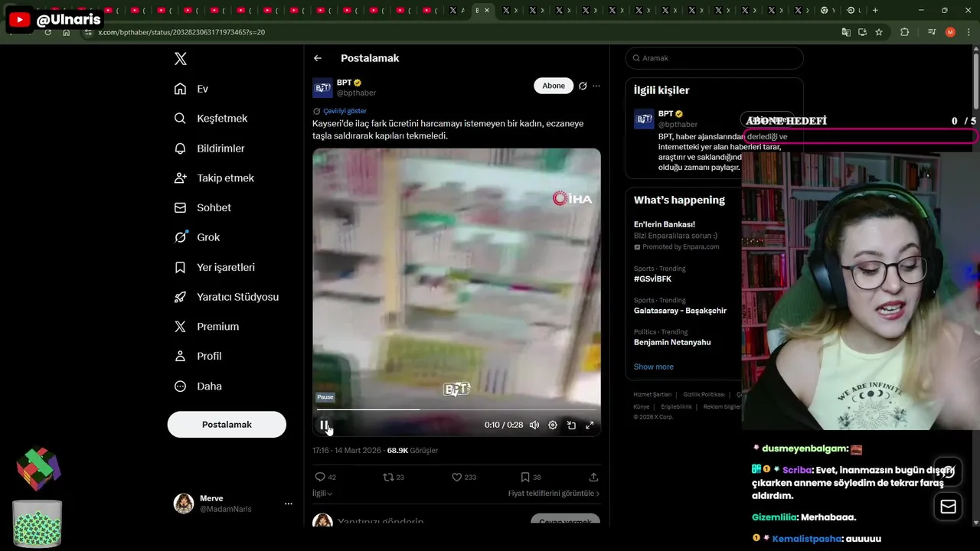Viewport: 980px width, 551px height.
Task: Click the 17:16 · 14 Mart 2026 timestamp
Action: [348, 451]
